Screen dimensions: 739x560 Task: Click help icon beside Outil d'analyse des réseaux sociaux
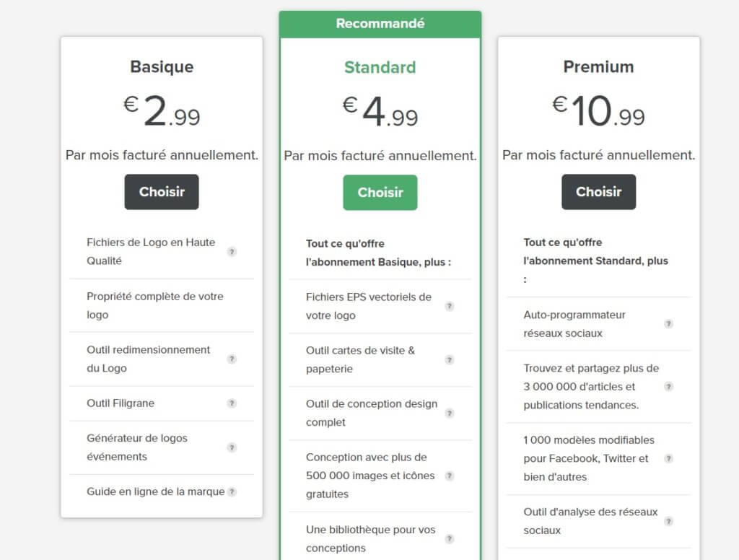point(668,521)
